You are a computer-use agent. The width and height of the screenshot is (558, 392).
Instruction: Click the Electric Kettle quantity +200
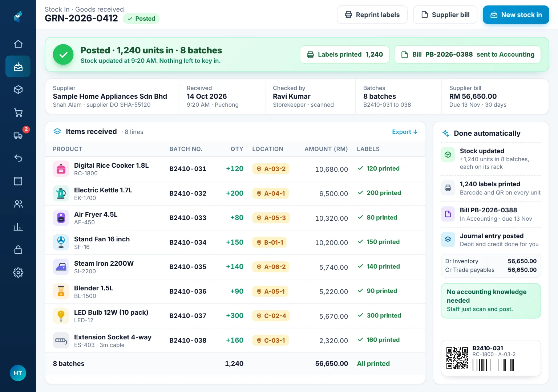coord(235,193)
